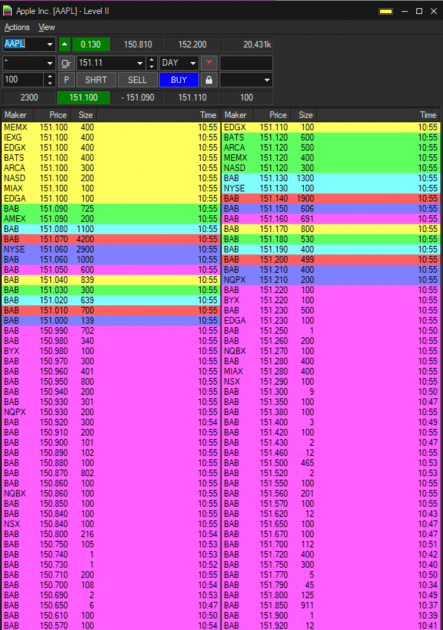Click the price stepper arrows
Image resolution: width=443 pixels, height=630 pixels.
tap(151, 63)
